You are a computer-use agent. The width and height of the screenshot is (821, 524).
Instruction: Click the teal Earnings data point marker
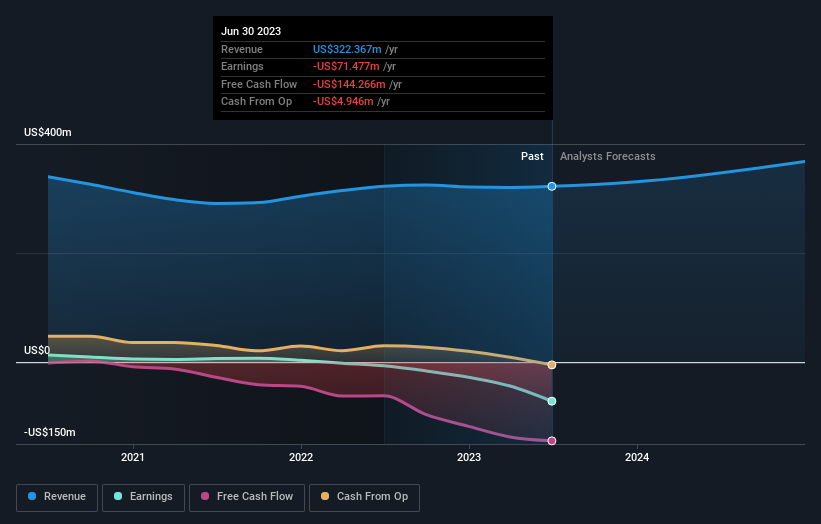click(552, 401)
